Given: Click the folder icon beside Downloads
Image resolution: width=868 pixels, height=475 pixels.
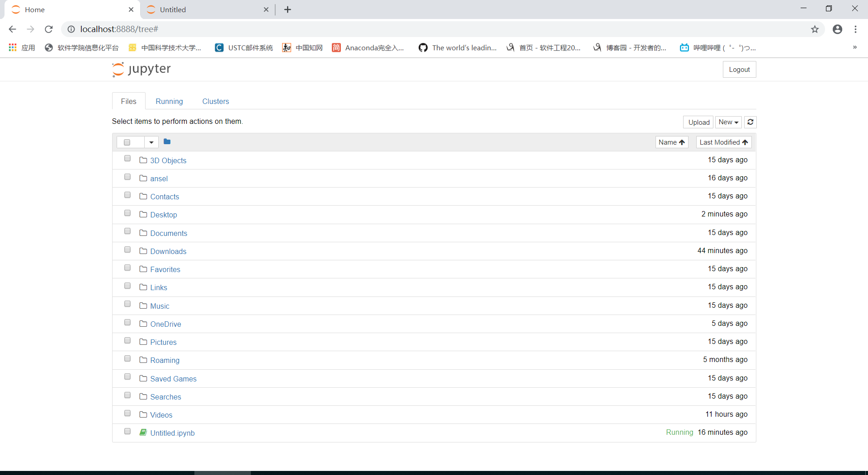Looking at the screenshot, I should pyautogui.click(x=143, y=251).
